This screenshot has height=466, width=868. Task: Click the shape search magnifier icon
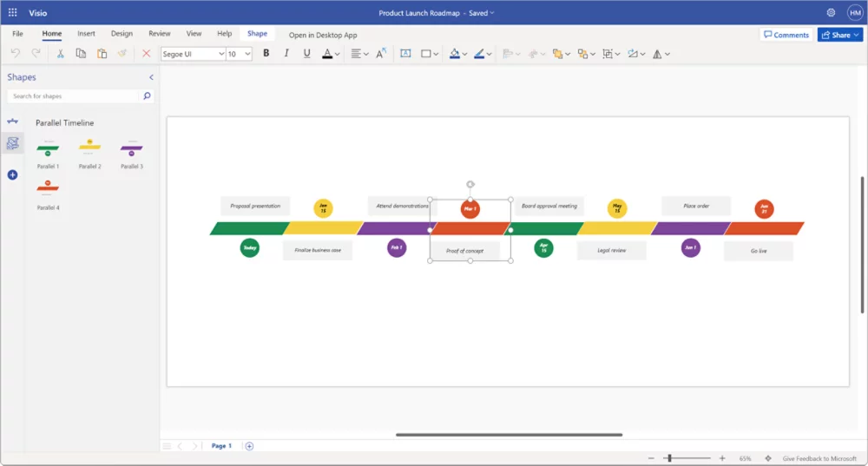[147, 96]
